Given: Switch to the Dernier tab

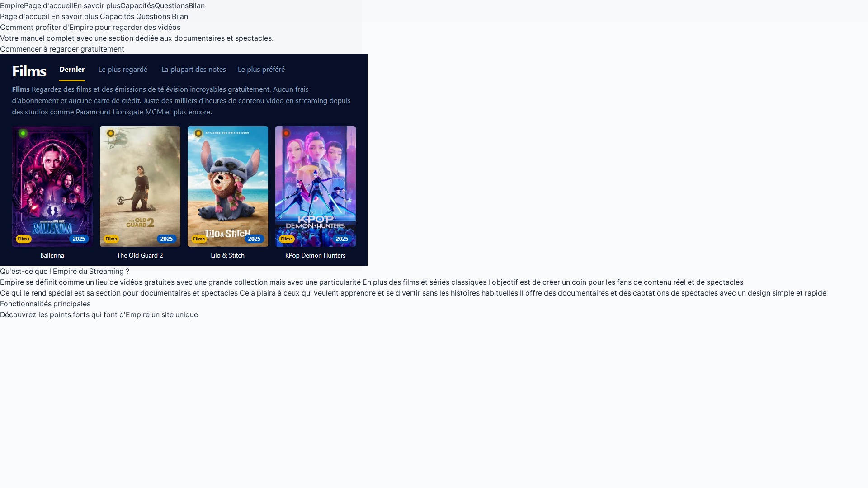Looking at the screenshot, I should [72, 70].
